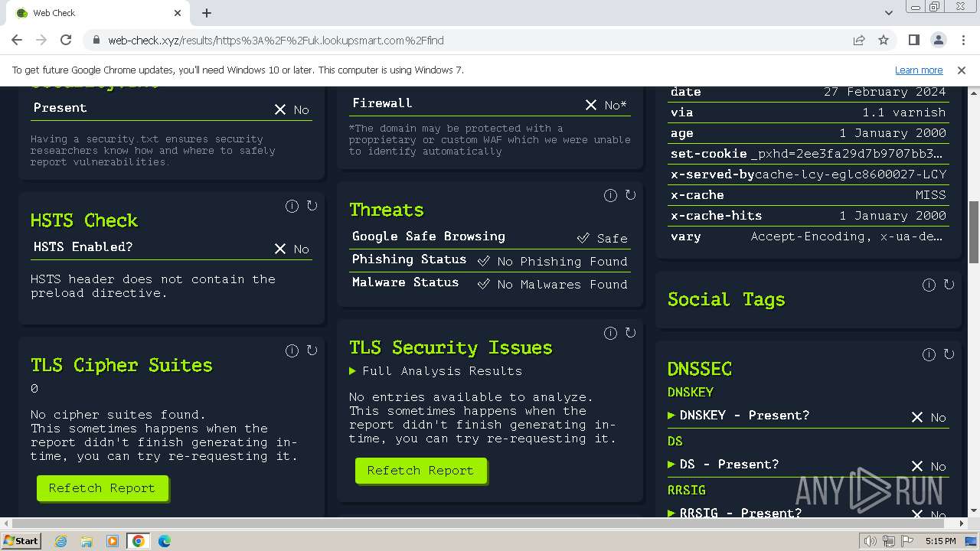Refetch report for TLS Security Issues
This screenshot has width=980, height=551.
[x=420, y=471]
